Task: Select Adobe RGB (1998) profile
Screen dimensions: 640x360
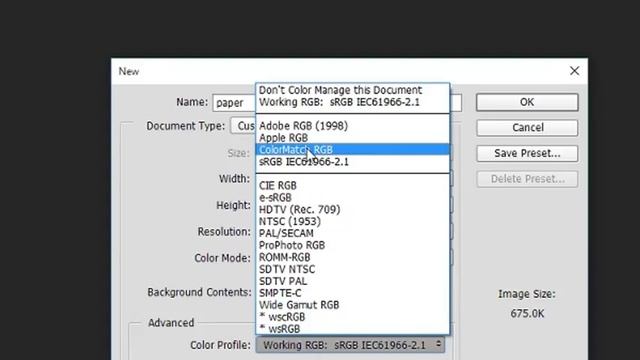Action: pyautogui.click(x=353, y=126)
